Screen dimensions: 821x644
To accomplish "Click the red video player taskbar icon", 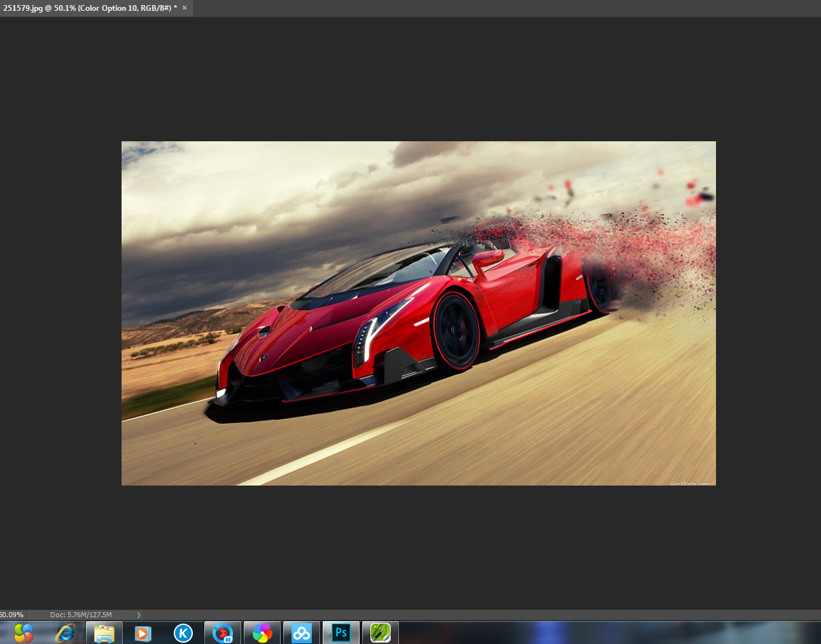I will tap(223, 633).
